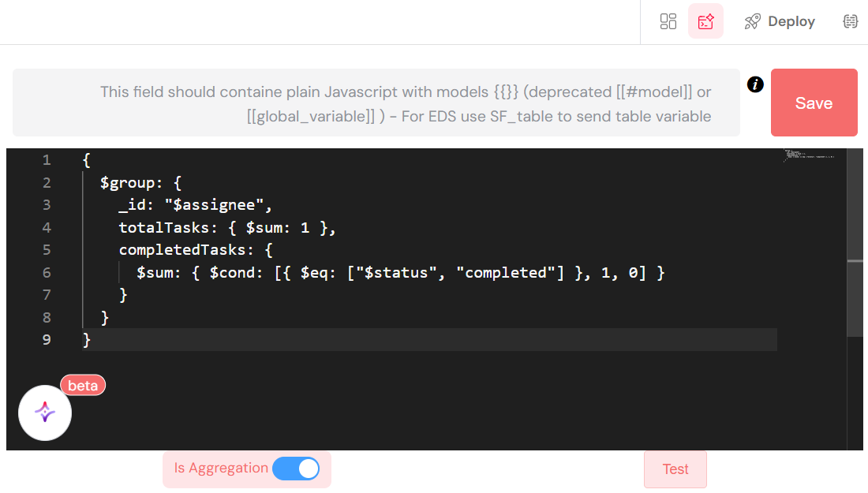The height and width of the screenshot is (493, 868).
Task: Open the curly-brace variables icon
Action: (x=851, y=21)
